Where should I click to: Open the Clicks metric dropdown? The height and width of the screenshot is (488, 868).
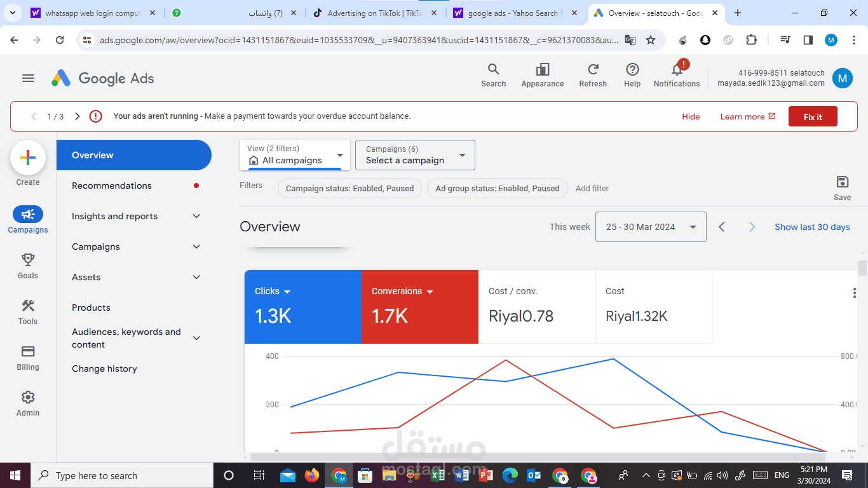[273, 291]
